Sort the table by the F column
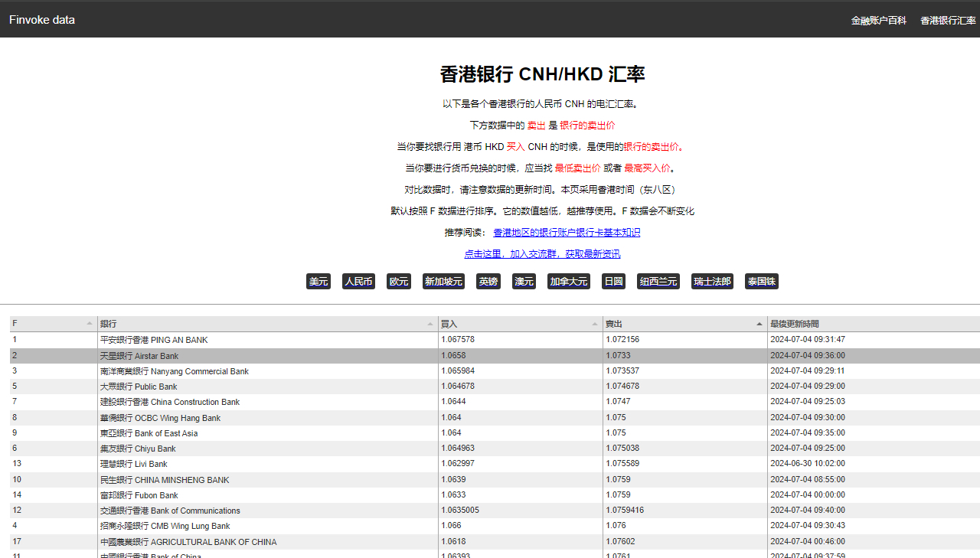The image size is (980, 558). pyautogui.click(x=53, y=324)
